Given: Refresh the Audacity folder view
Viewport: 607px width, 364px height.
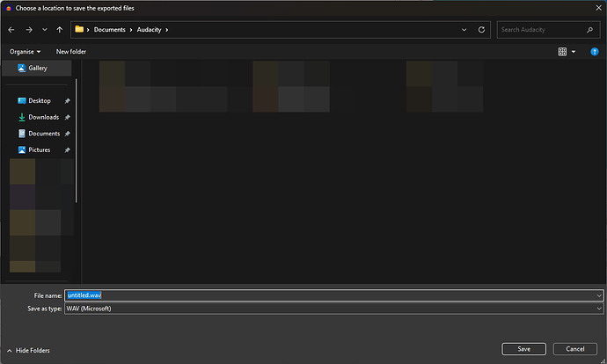Looking at the screenshot, I should click(481, 30).
